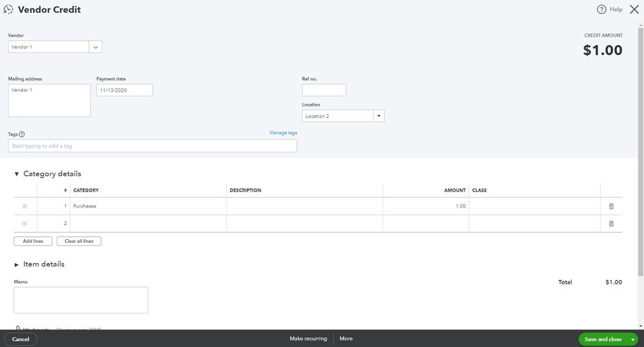Click the scrollbar down arrow
This screenshot has width=644, height=347.
[641, 326]
